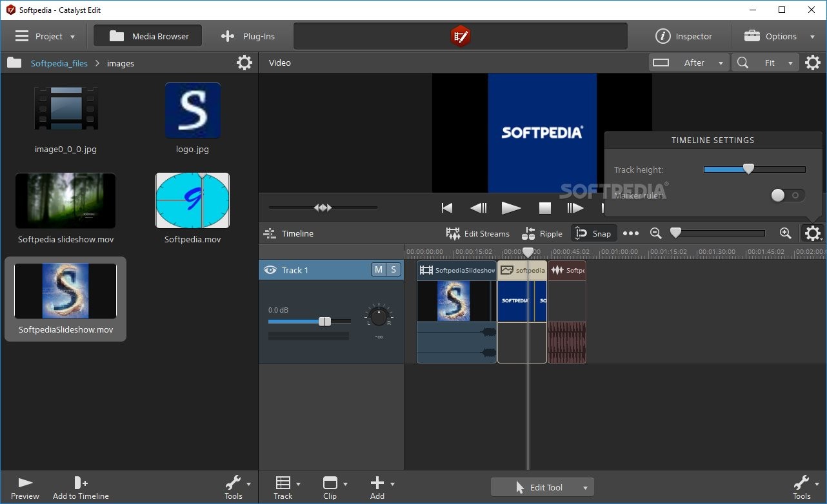The width and height of the screenshot is (827, 504).
Task: Click Add to Timeline button
Action: click(x=81, y=488)
